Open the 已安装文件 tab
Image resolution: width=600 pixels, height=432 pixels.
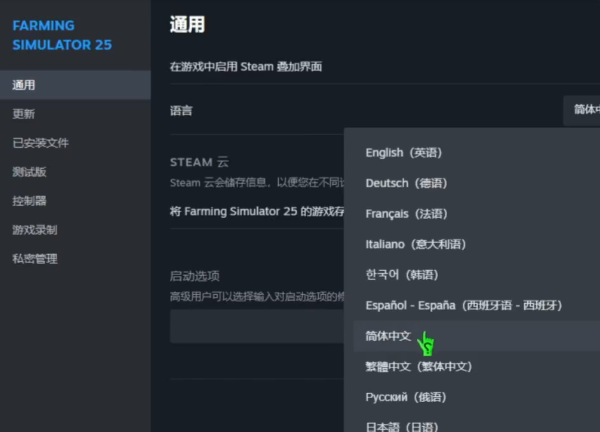[40, 143]
